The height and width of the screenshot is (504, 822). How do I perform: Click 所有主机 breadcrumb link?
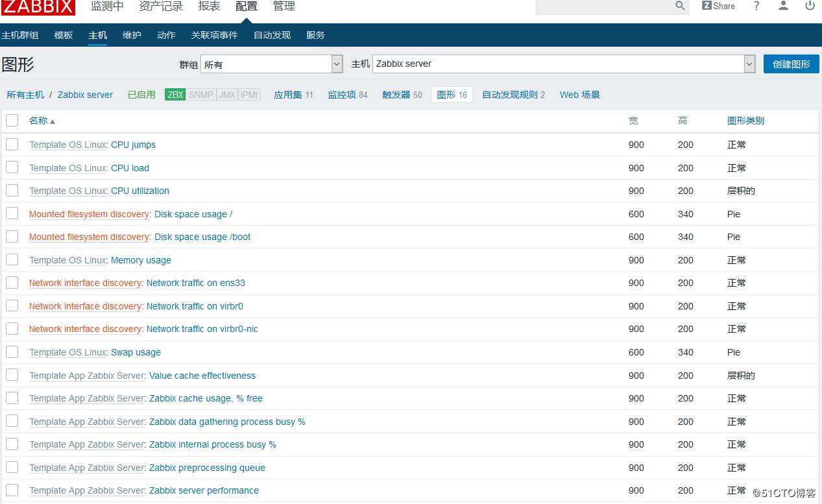pyautogui.click(x=25, y=95)
